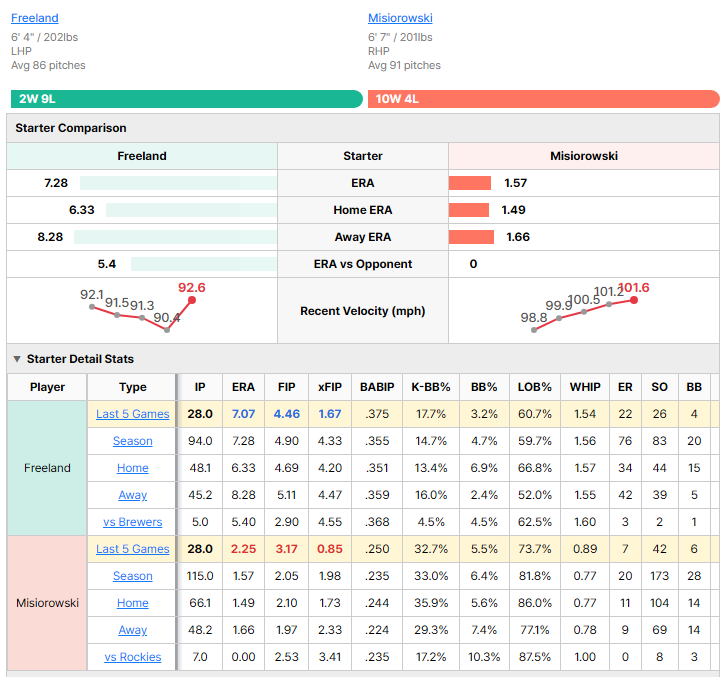This screenshot has width=726, height=677.
Task: Click the 87.5% LOB% cell
Action: tap(534, 657)
